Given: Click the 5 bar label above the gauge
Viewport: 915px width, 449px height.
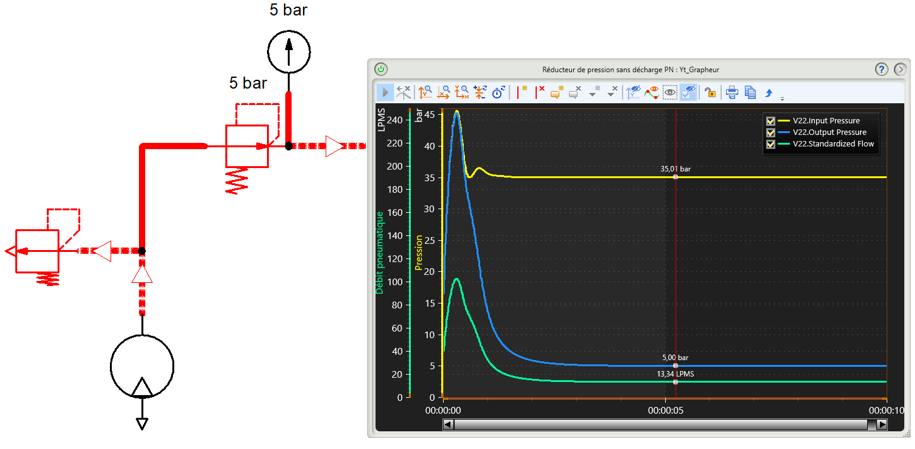Looking at the screenshot, I should [288, 10].
